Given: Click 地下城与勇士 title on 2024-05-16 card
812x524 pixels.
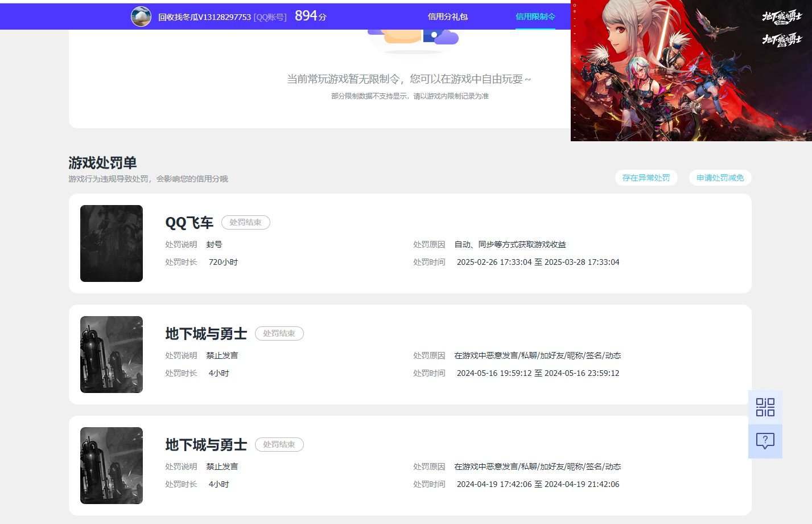Looking at the screenshot, I should [x=206, y=334].
